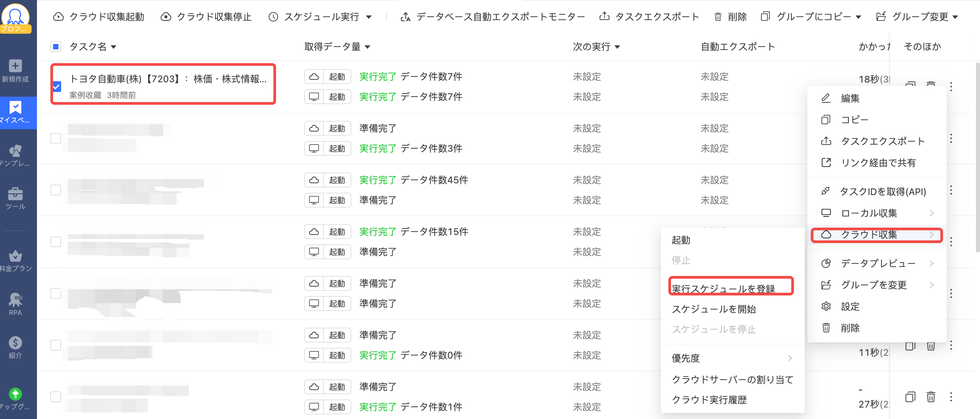Check the checkbox in データ件数15件 row
Image resolution: width=980 pixels, height=419 pixels.
pos(56,242)
